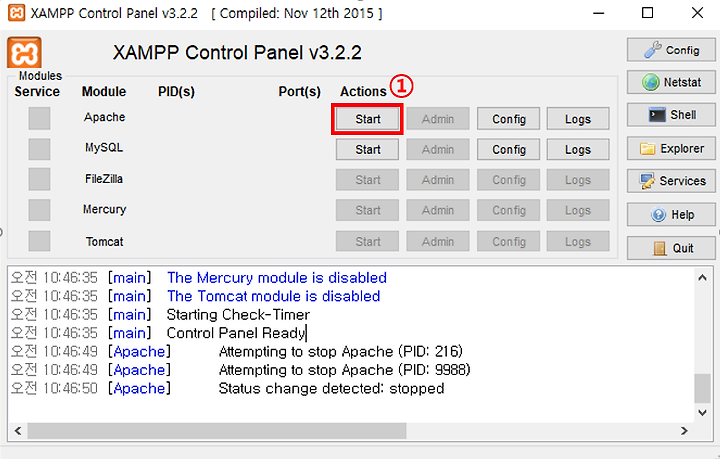Click the MySQL module name
This screenshot has width=720, height=459.
(104, 147)
